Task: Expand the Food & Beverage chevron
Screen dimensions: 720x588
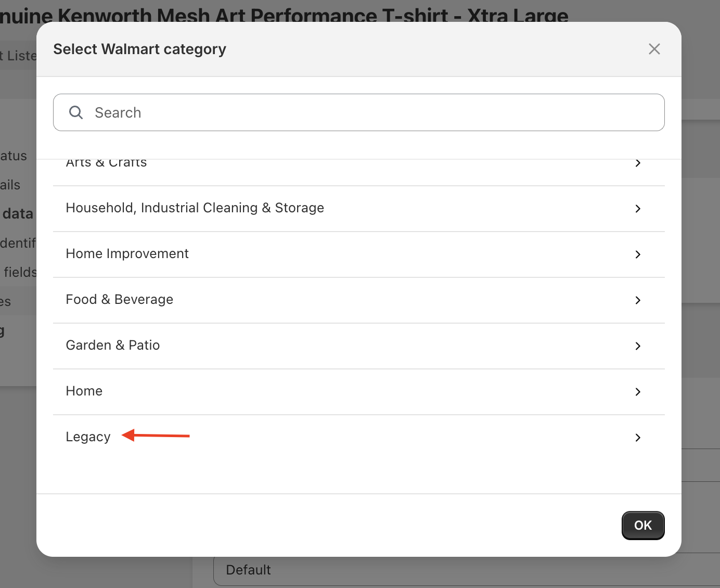Action: coord(638,300)
